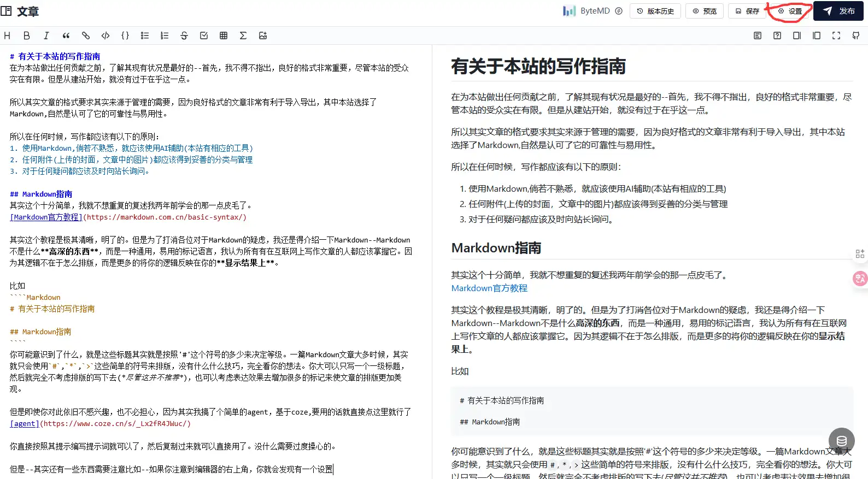Open the Markdown help cheatsheet
868x479 pixels.
(x=777, y=36)
